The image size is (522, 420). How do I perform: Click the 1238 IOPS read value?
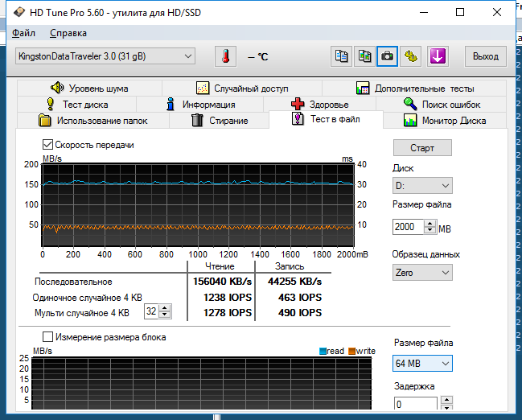coord(228,297)
